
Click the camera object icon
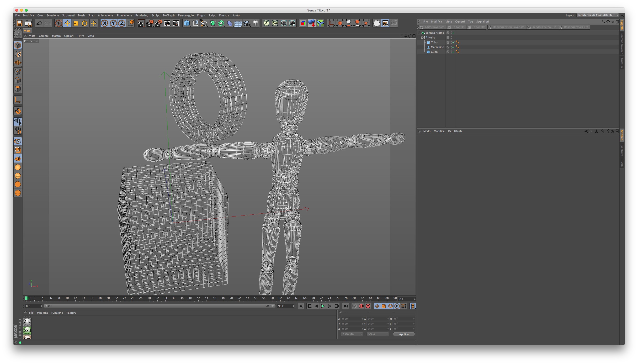[x=247, y=23]
